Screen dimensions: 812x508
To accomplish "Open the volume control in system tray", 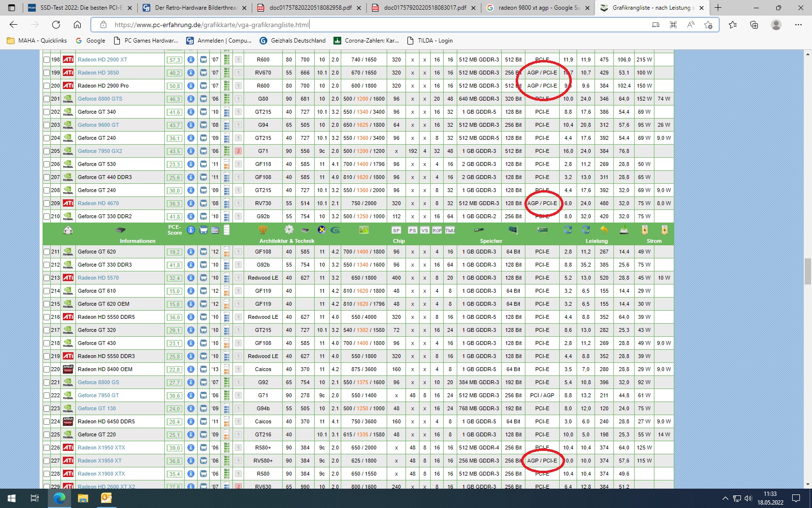I will [x=749, y=498].
